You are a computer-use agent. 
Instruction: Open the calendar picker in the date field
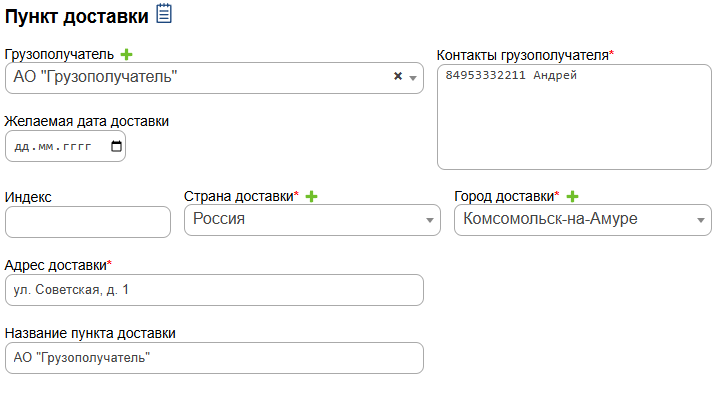116,146
